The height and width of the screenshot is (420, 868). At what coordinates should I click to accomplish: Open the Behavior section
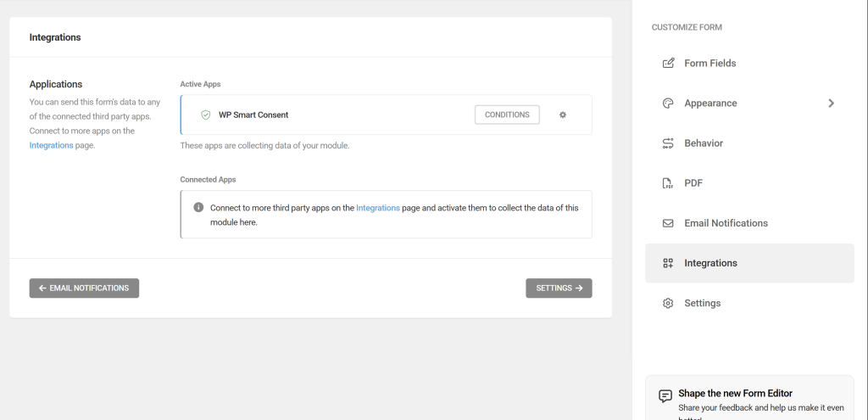749,143
